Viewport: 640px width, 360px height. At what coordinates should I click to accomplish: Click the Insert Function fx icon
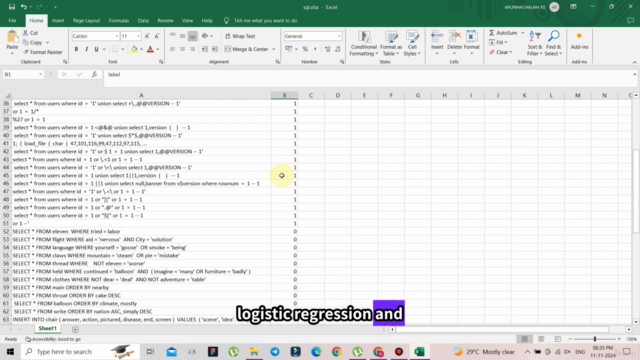pos(94,74)
